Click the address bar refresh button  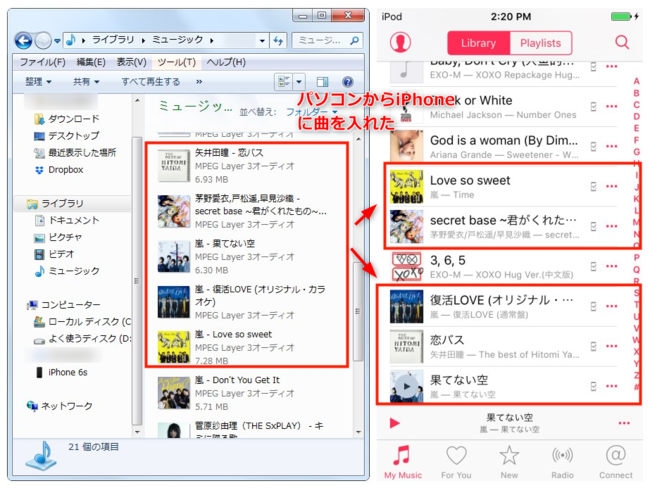[278, 41]
